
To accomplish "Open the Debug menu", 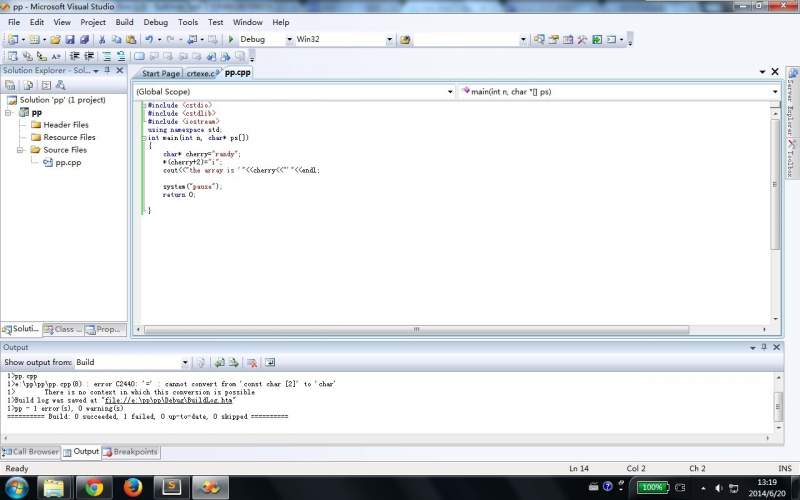I will click(156, 22).
